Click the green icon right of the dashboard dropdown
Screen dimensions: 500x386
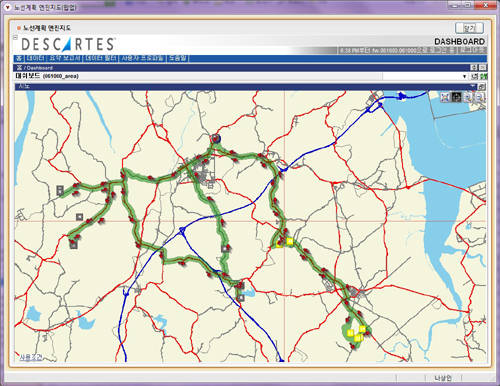click(483, 76)
